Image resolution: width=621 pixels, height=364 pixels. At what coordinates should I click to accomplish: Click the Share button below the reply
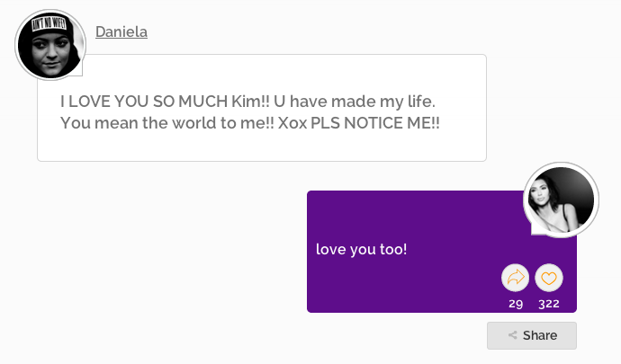[532, 335]
